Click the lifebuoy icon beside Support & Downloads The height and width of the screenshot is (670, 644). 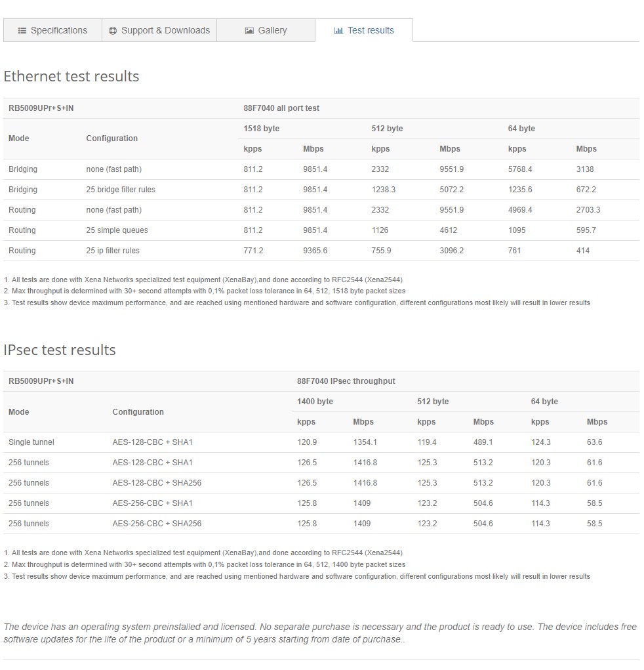tap(113, 31)
